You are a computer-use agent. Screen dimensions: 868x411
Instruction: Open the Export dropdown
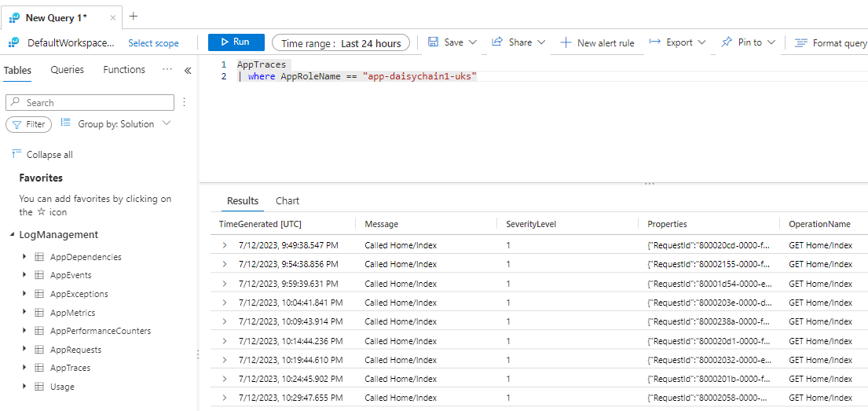coord(678,42)
